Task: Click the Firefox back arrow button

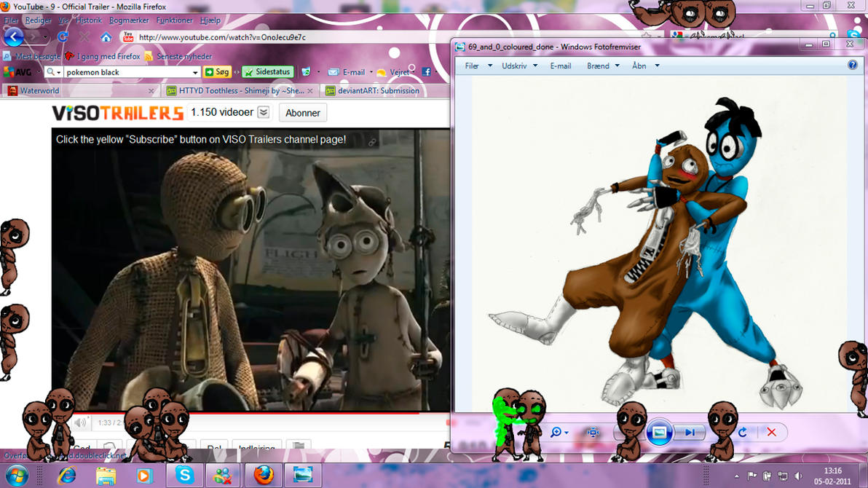Action: 14,36
